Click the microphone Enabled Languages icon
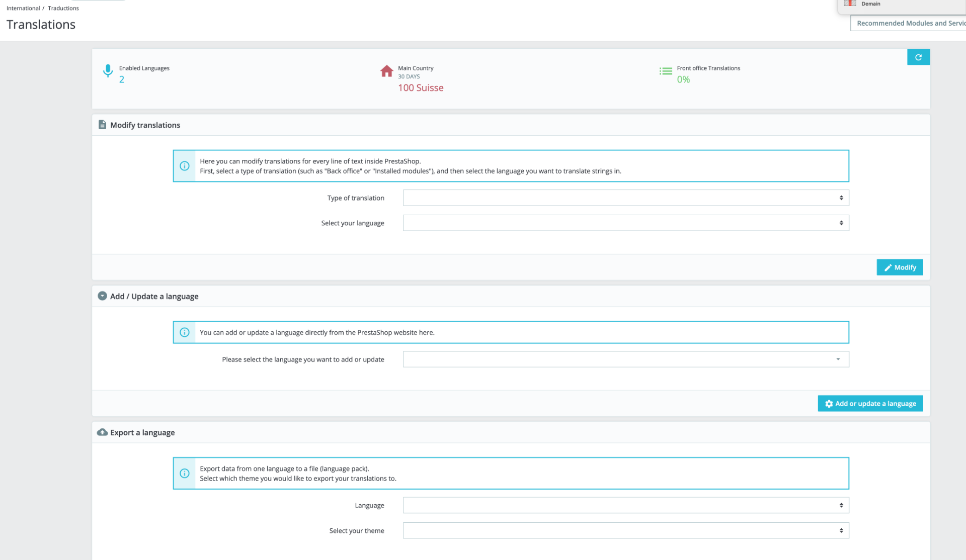The height and width of the screenshot is (560, 966). click(108, 70)
